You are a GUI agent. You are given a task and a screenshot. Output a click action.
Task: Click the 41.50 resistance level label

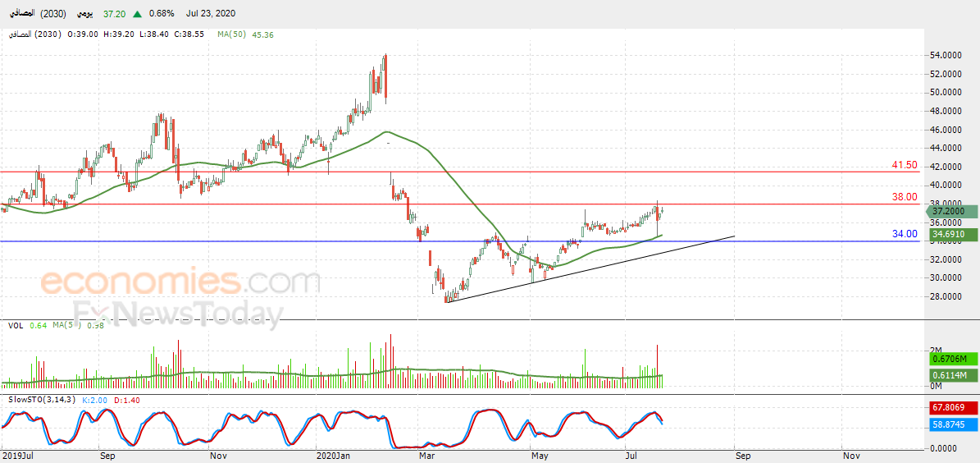[904, 165]
